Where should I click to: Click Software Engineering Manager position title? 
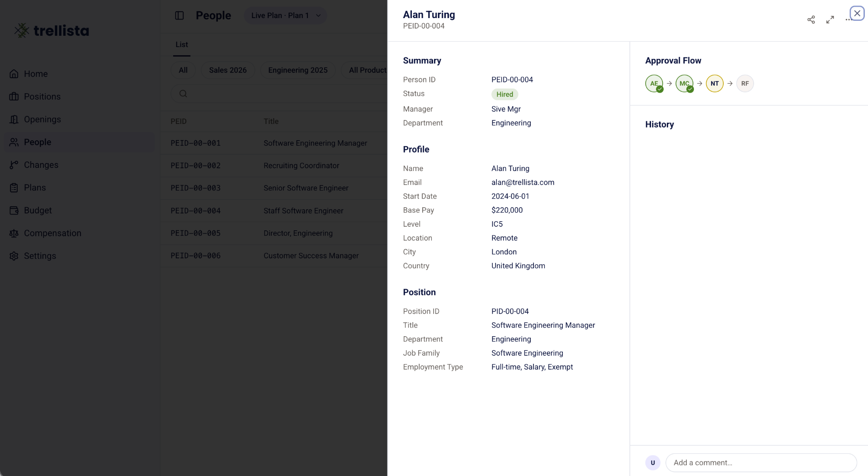[543, 325]
